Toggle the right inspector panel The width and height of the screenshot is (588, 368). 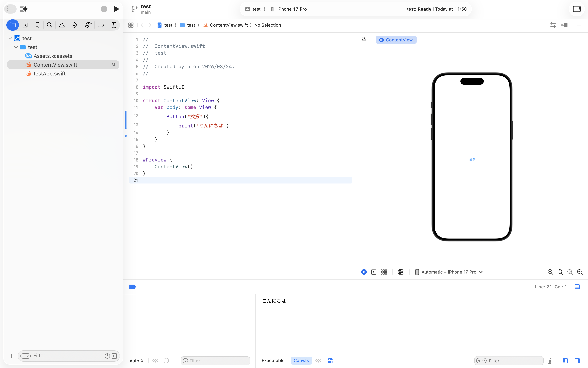pyautogui.click(x=577, y=9)
